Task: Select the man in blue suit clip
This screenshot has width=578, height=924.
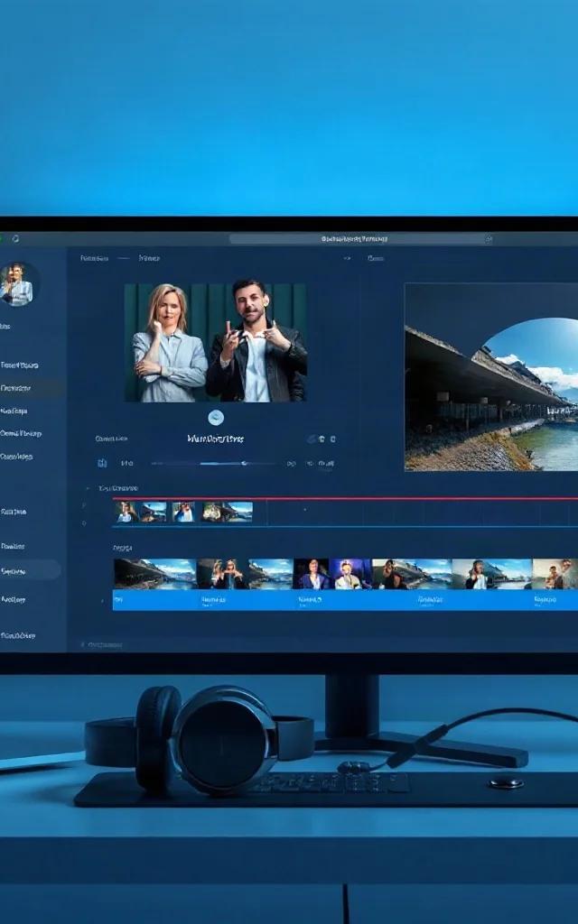Action: click(311, 574)
